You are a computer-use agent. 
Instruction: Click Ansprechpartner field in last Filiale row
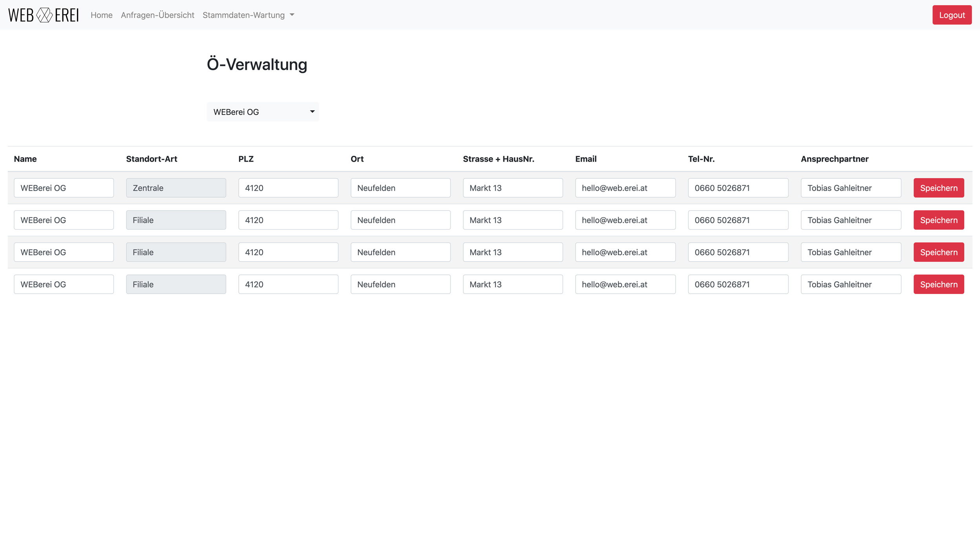(x=851, y=285)
